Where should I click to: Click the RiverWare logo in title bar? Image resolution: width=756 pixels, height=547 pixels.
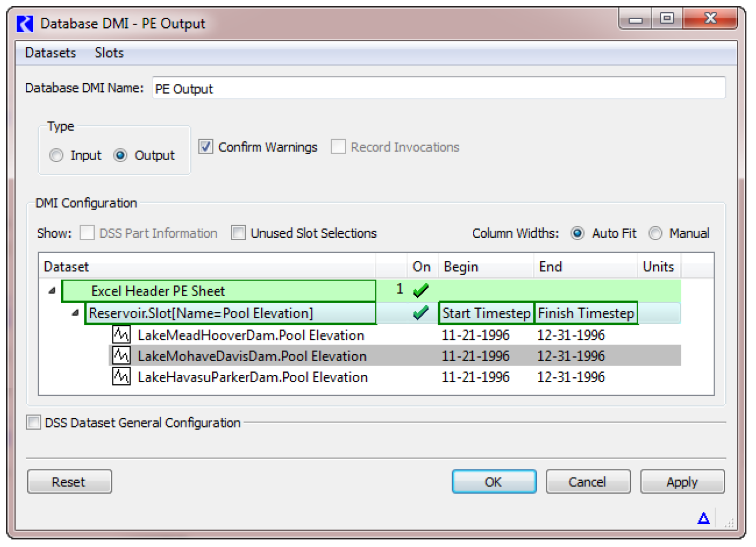(25, 24)
